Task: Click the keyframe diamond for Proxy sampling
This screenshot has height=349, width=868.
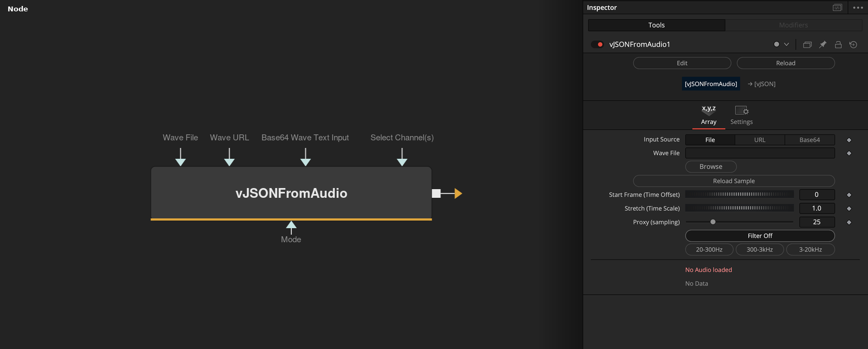Action: click(x=849, y=222)
